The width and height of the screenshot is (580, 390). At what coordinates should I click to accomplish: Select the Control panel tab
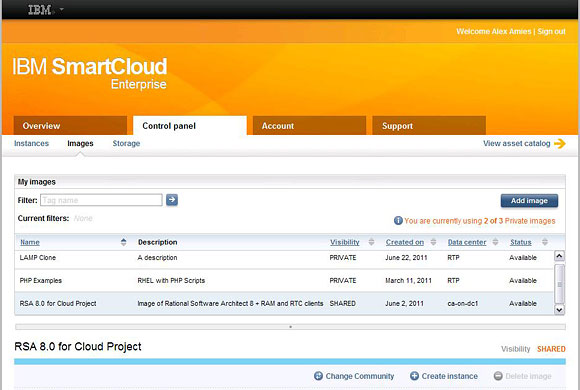click(x=190, y=126)
